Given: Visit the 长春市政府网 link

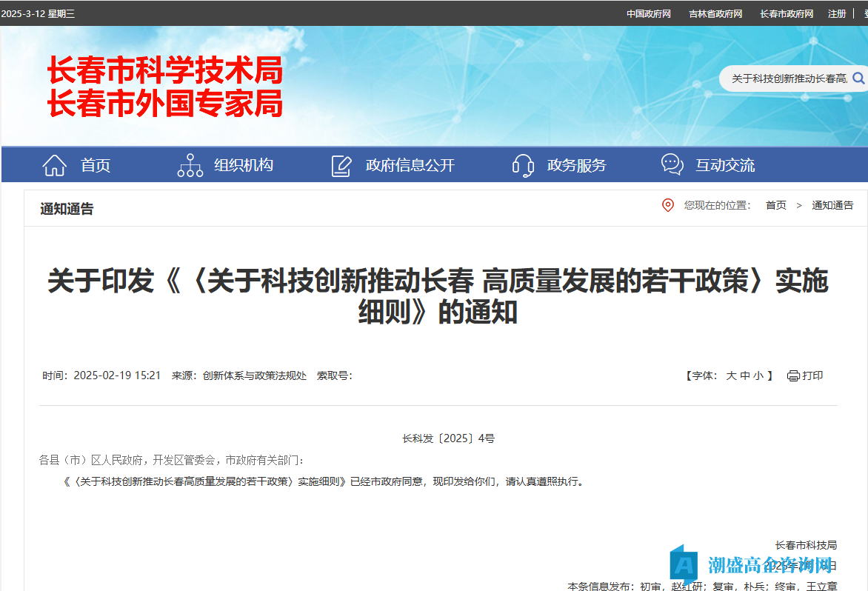Looking at the screenshot, I should [786, 13].
